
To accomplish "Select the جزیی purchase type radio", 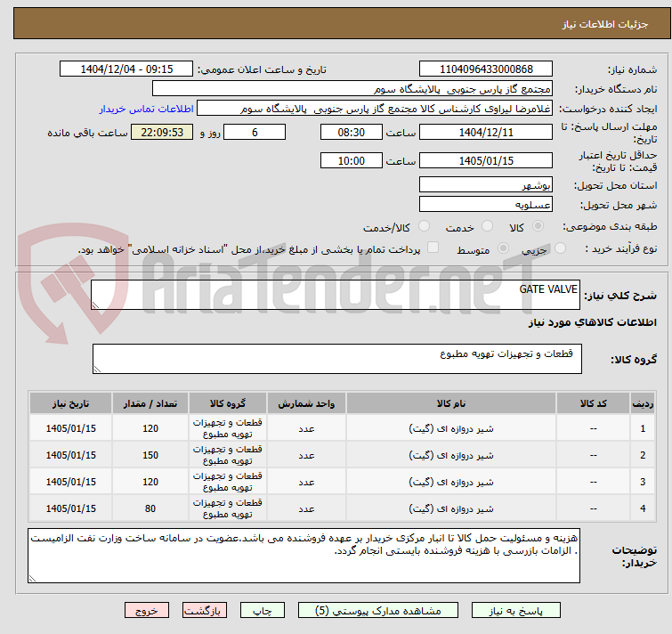I will 560,248.
